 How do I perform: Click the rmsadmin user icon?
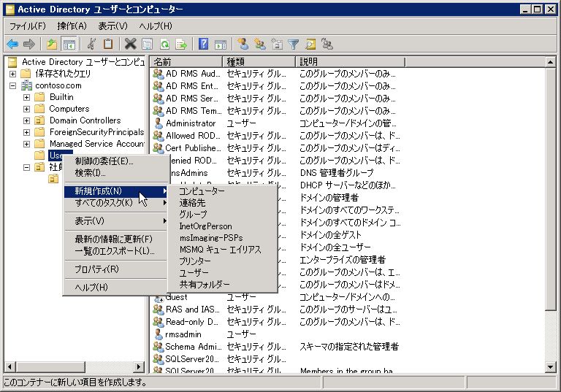(x=159, y=334)
